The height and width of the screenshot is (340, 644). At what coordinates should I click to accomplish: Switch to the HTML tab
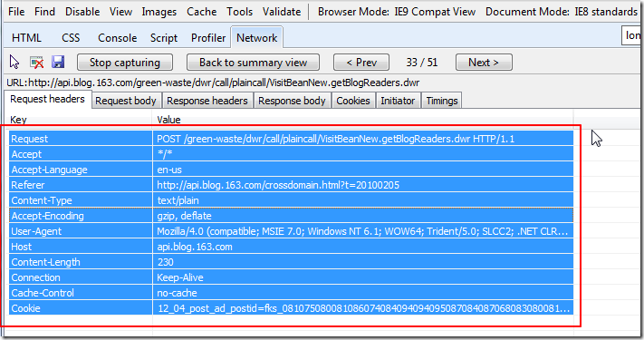[x=26, y=38]
